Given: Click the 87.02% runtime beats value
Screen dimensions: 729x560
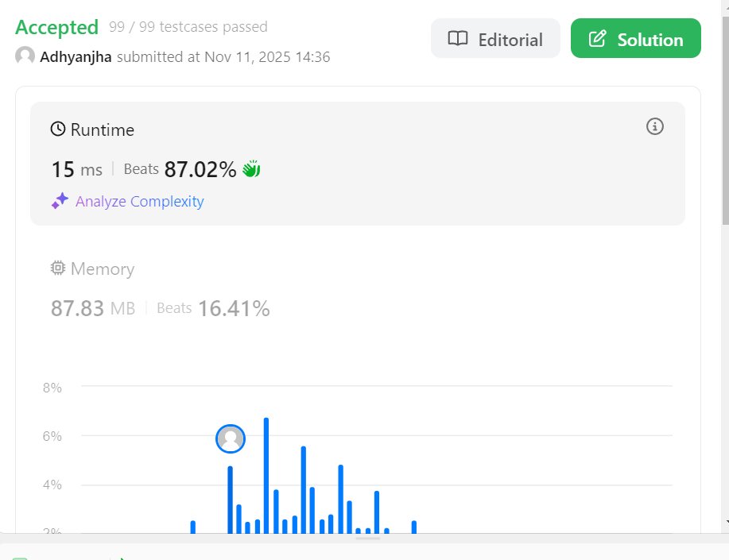Looking at the screenshot, I should click(x=200, y=169).
